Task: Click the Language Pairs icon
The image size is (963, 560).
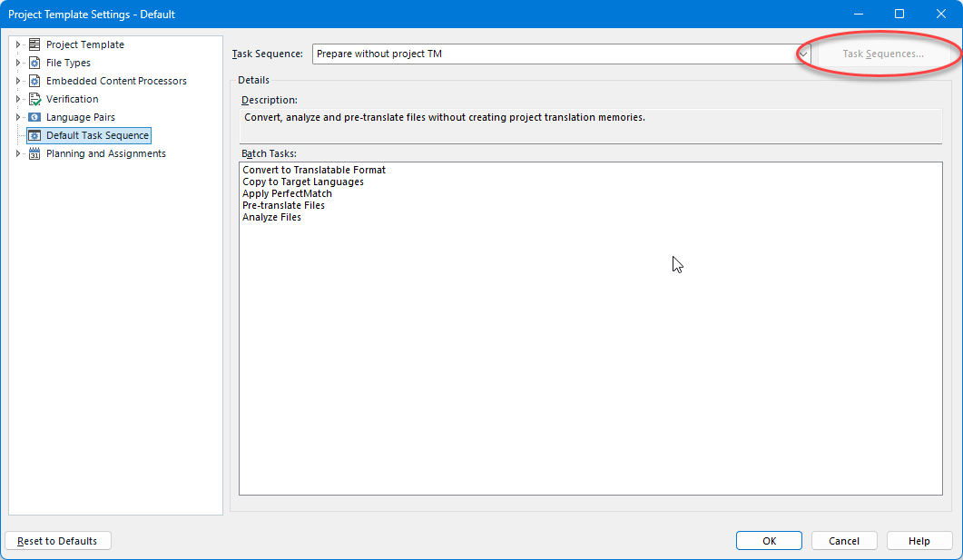Action: (34, 117)
